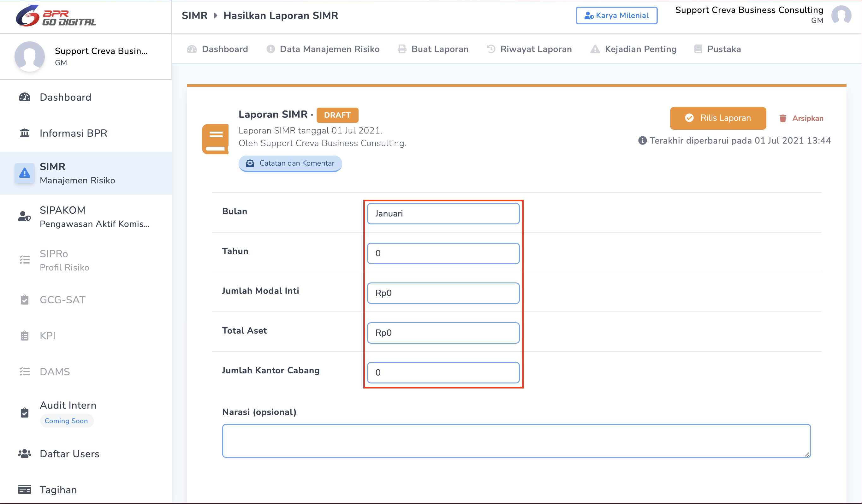Open SIPRo Profil Risiko sidebar item

click(86, 260)
